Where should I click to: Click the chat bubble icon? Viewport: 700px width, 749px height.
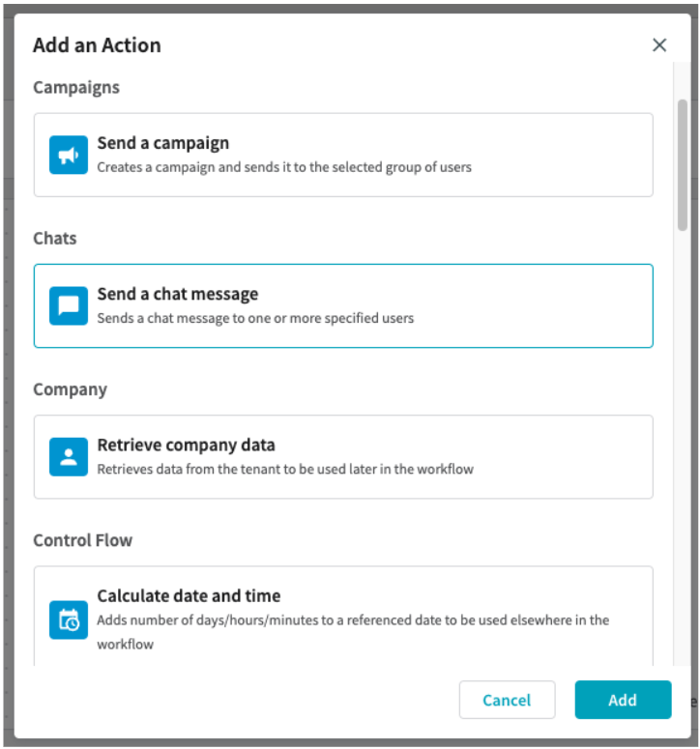[x=69, y=305]
